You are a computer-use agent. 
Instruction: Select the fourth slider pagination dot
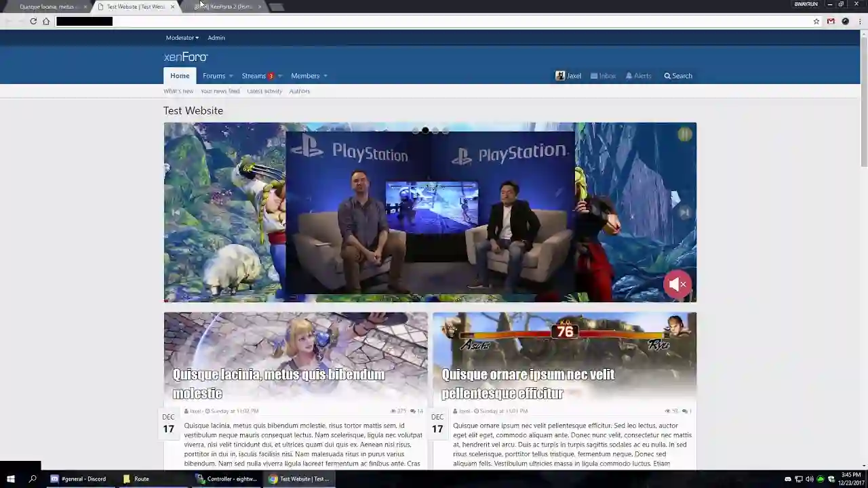(446, 131)
